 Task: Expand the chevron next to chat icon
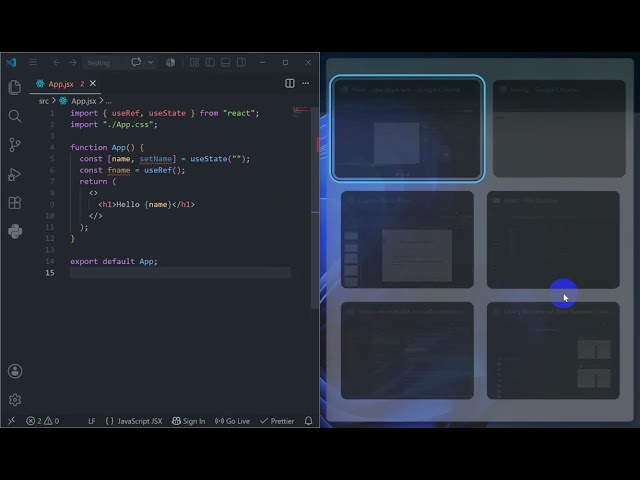coord(151,62)
